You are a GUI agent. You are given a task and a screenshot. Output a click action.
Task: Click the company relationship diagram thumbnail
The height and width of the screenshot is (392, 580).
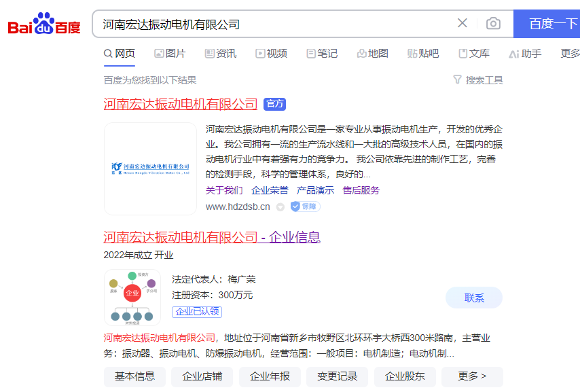(x=132, y=298)
